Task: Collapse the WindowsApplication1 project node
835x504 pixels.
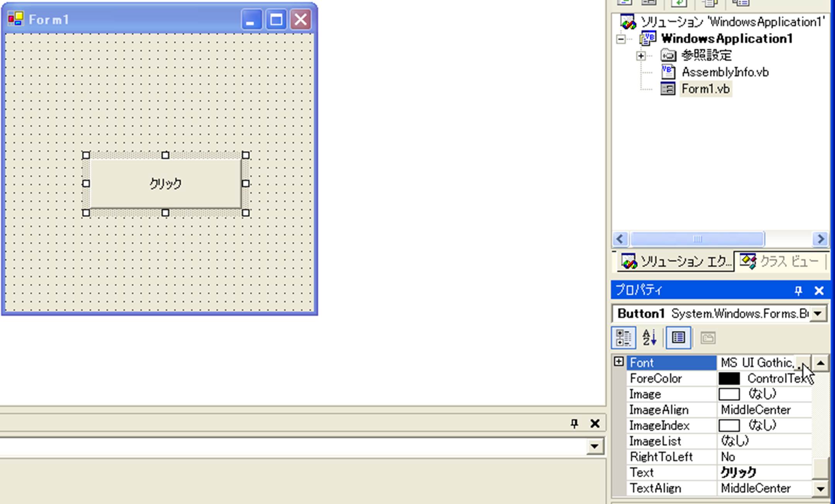Action: click(621, 39)
